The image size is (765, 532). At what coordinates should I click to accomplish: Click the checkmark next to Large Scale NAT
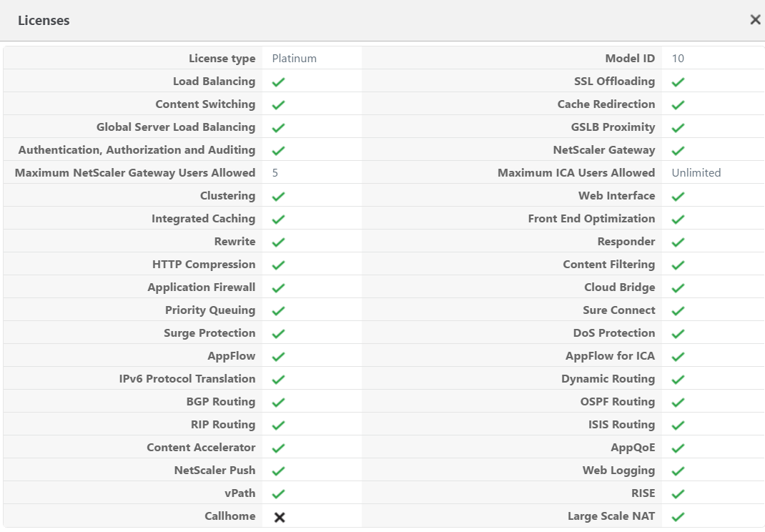click(x=678, y=516)
